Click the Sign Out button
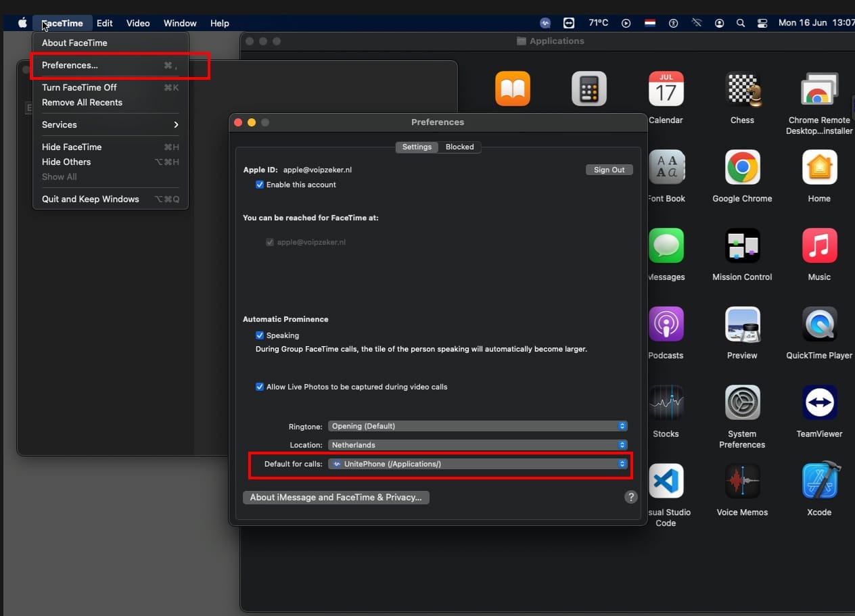Image resolution: width=855 pixels, height=616 pixels. coord(609,170)
